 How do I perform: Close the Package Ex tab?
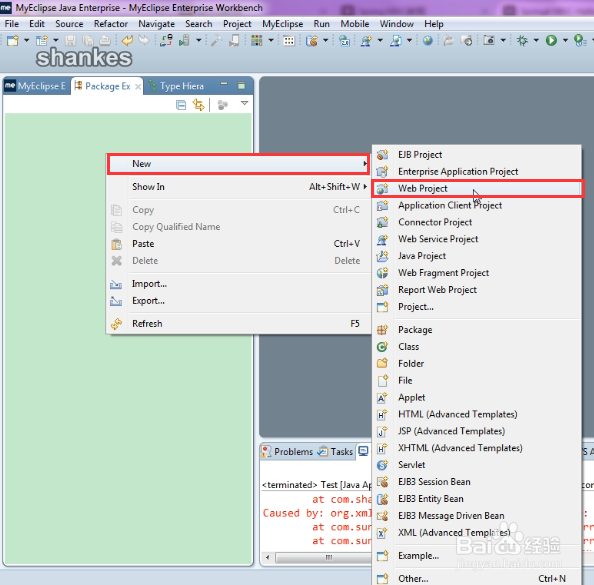pos(138,87)
